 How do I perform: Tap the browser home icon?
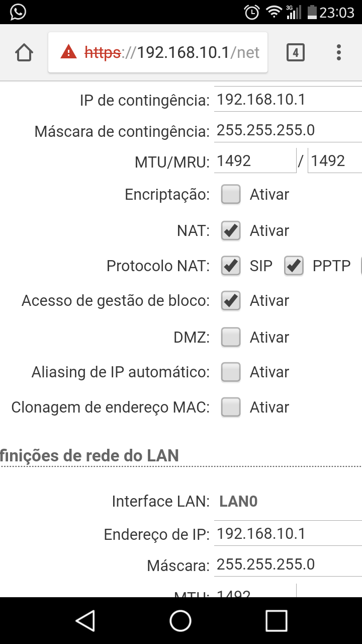(x=24, y=53)
